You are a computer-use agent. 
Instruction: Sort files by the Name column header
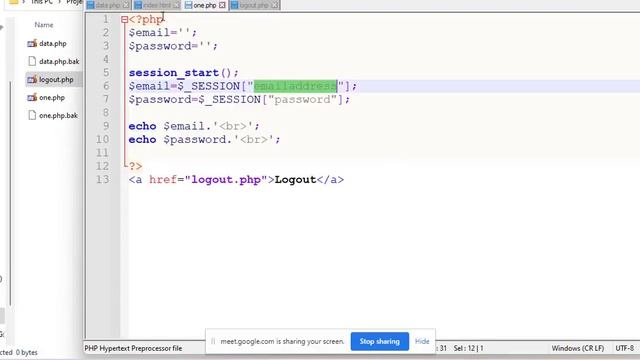44,25
